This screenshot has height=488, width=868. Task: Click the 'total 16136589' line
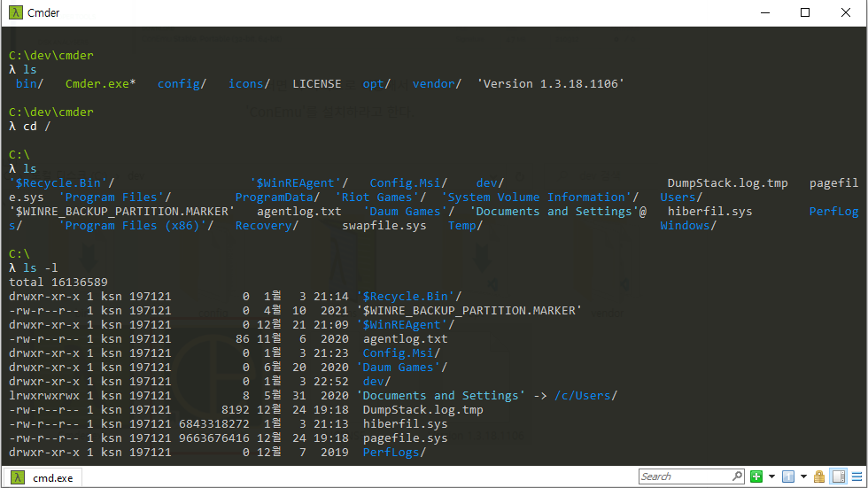(x=58, y=283)
